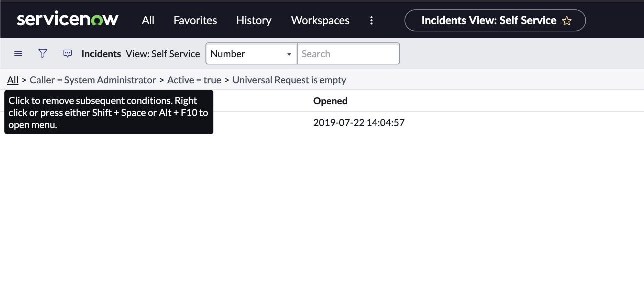Open the All menu
Image resolution: width=644 pixels, height=289 pixels.
pyautogui.click(x=148, y=20)
